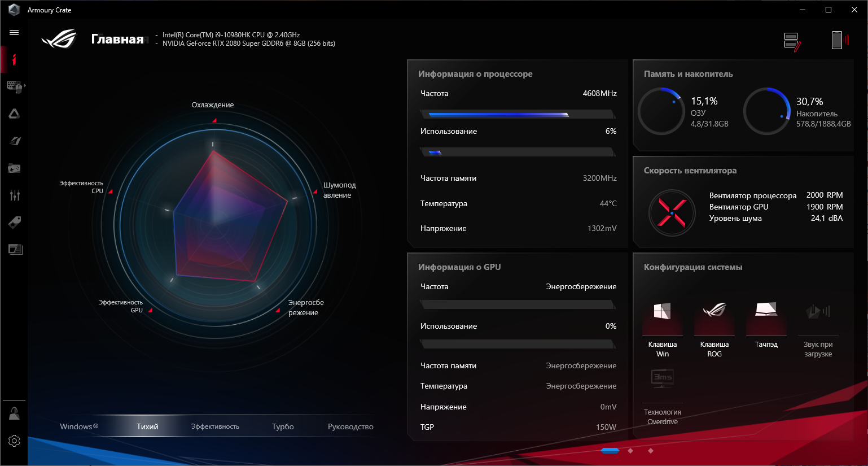Click the GPU usage progress bar

(x=518, y=344)
